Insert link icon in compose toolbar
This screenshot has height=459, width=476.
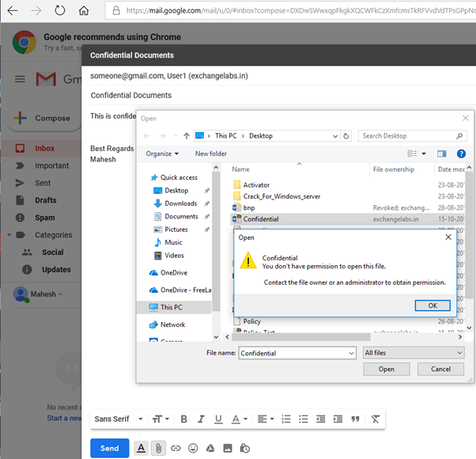(x=176, y=448)
